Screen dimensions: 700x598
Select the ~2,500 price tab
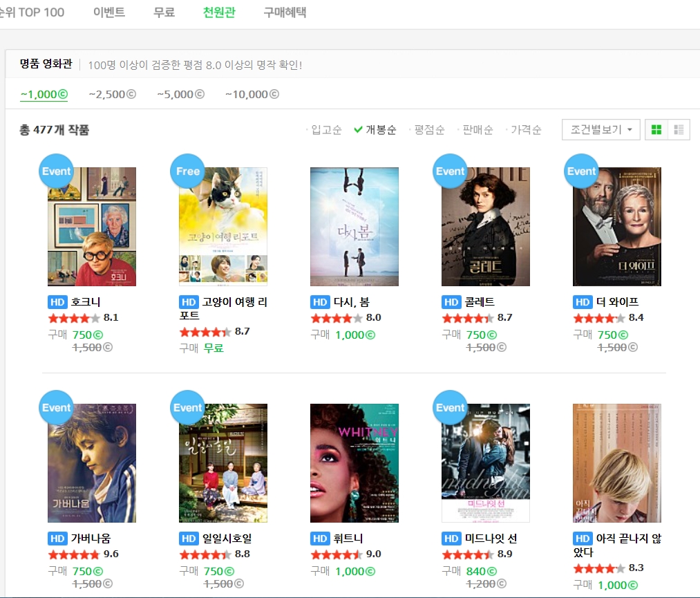(112, 95)
